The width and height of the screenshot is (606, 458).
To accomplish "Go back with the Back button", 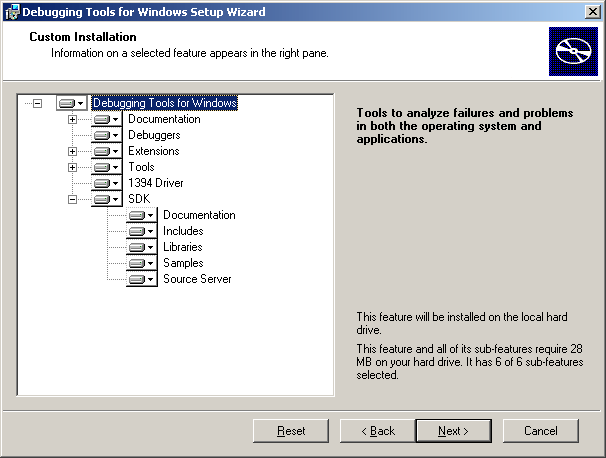I will [378, 431].
